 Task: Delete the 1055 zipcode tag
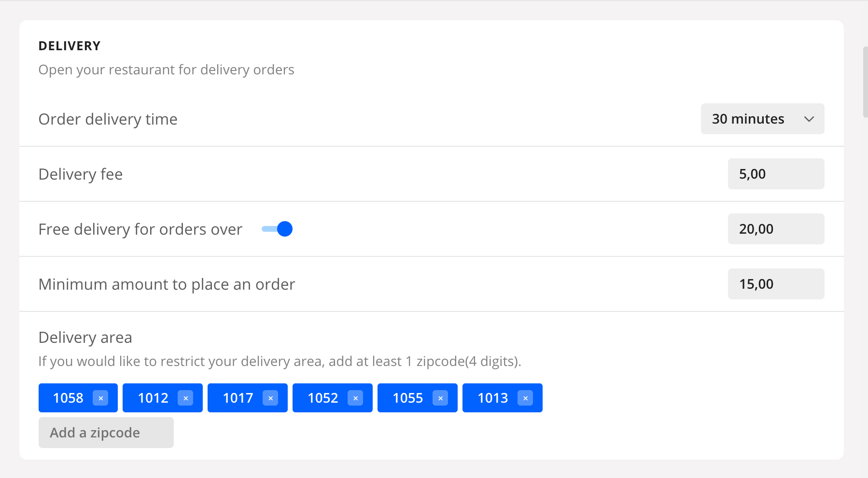(x=440, y=398)
